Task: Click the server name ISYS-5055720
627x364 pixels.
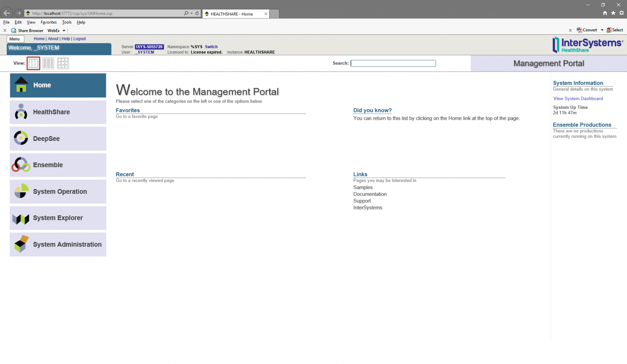Action: (x=149, y=47)
